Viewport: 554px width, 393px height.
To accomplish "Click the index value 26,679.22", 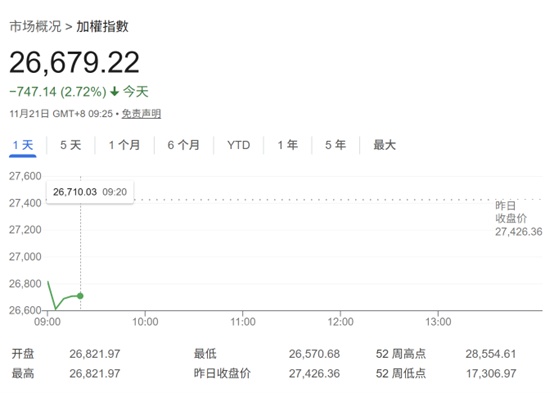I will [75, 62].
